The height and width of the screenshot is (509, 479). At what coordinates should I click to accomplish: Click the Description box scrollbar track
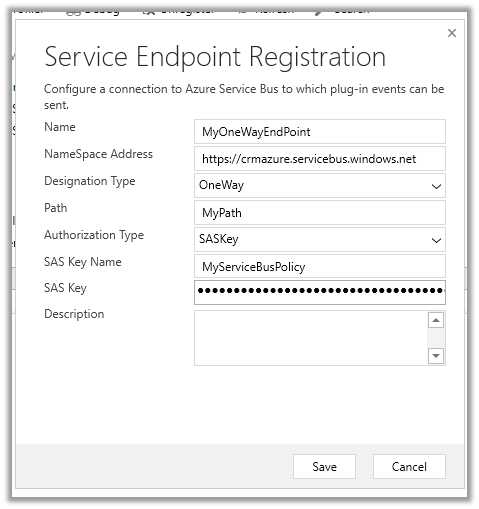pyautogui.click(x=436, y=338)
